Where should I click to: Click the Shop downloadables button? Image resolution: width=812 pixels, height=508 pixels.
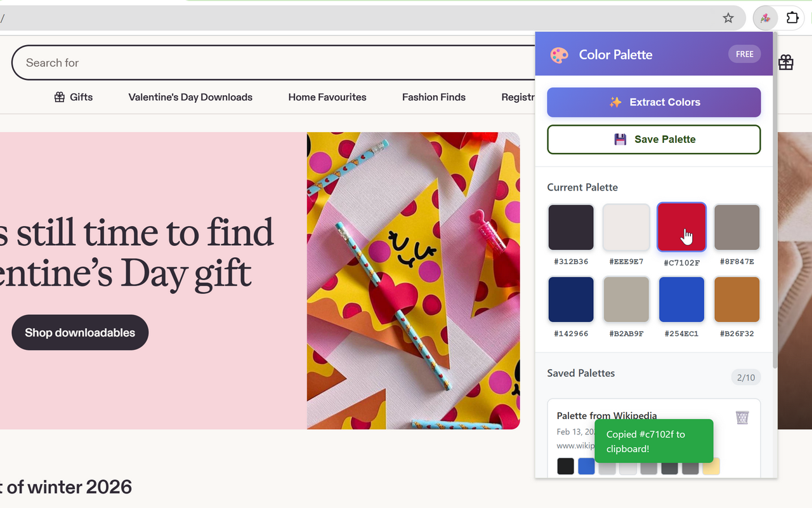tap(80, 332)
